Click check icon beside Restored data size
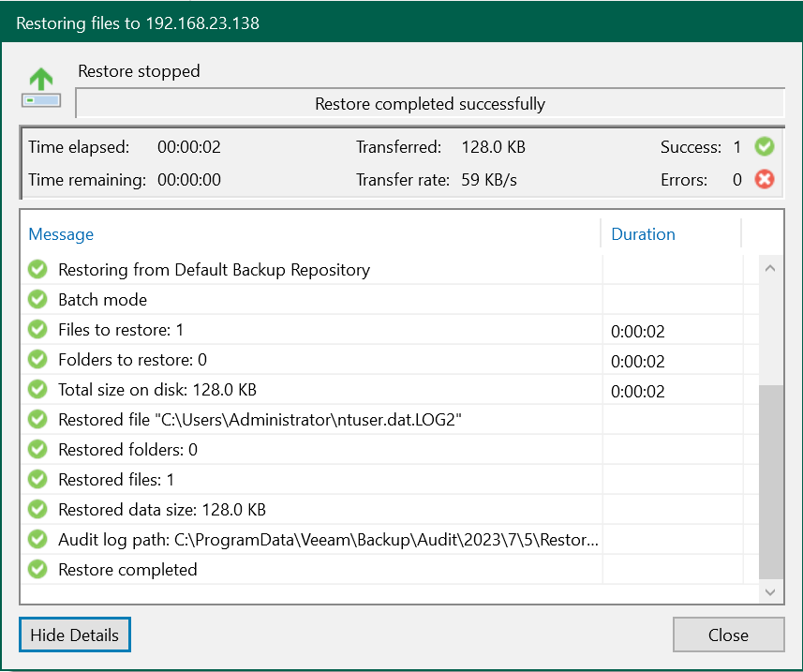Screen dimensions: 803x672 click(x=37, y=509)
